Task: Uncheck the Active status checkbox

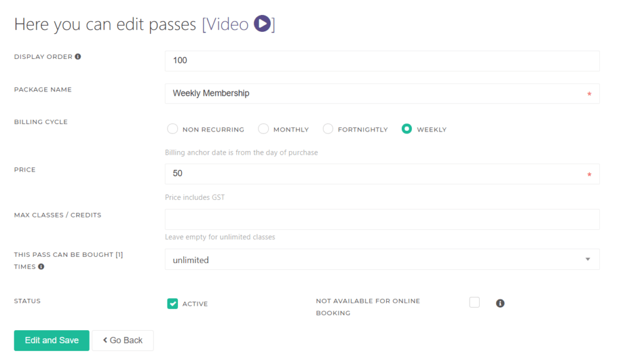Action: pyautogui.click(x=172, y=304)
